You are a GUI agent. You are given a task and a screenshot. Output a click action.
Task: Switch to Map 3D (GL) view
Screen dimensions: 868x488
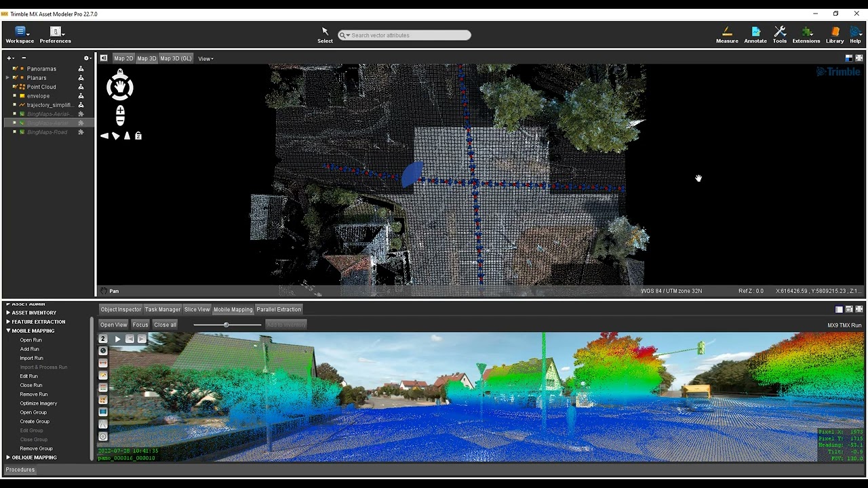tap(176, 58)
